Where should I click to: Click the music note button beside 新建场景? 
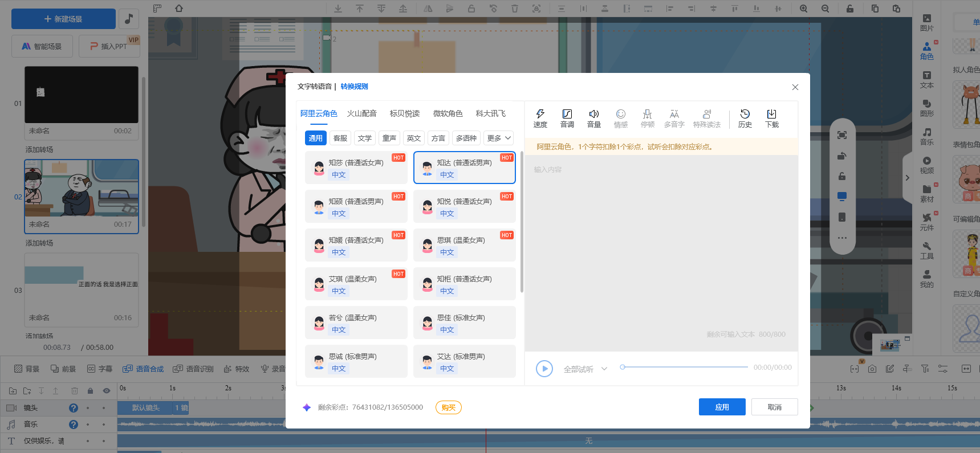click(x=129, y=19)
